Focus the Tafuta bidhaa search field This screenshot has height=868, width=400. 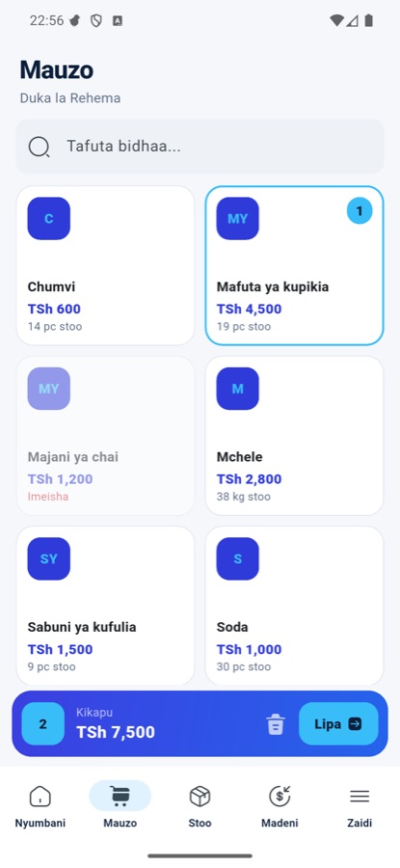pyautogui.click(x=200, y=147)
